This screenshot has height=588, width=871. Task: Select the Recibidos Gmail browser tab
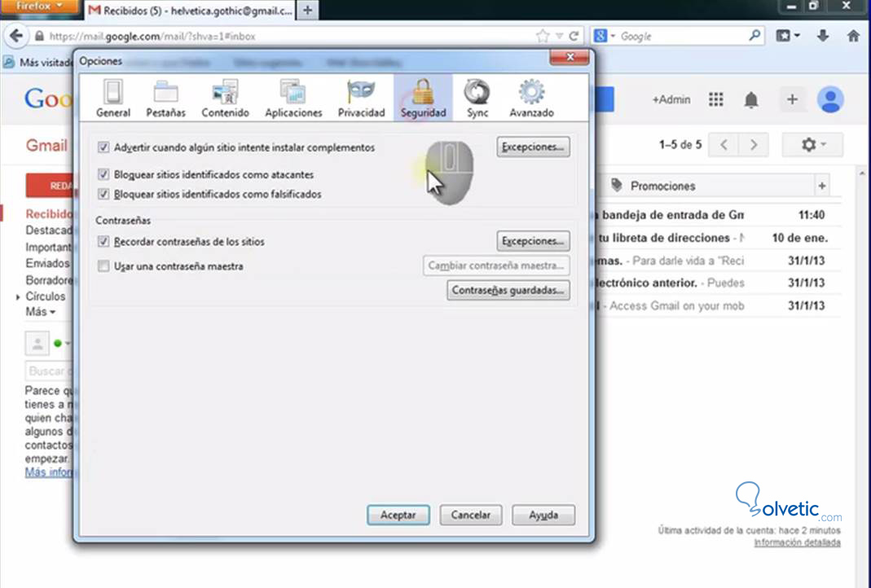pos(191,10)
